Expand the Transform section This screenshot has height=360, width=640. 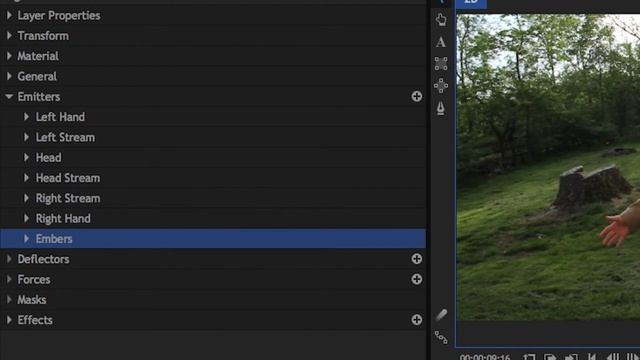tap(9, 36)
